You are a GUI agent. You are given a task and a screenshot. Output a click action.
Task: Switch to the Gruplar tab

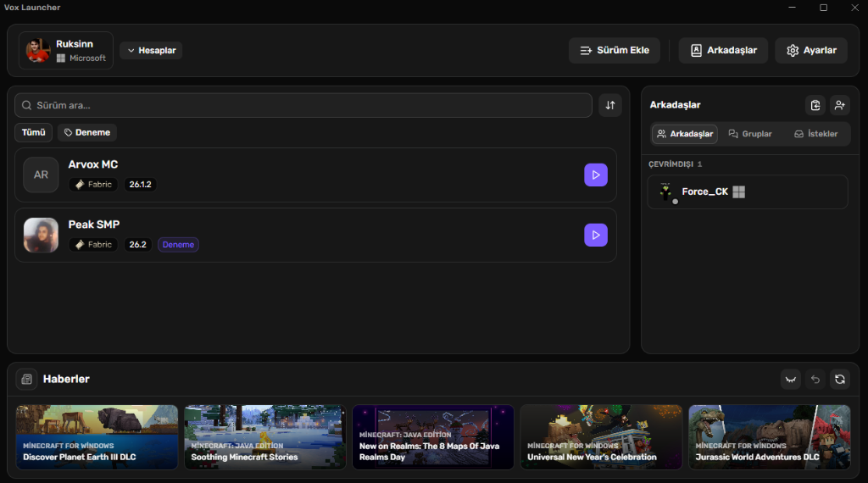point(750,134)
